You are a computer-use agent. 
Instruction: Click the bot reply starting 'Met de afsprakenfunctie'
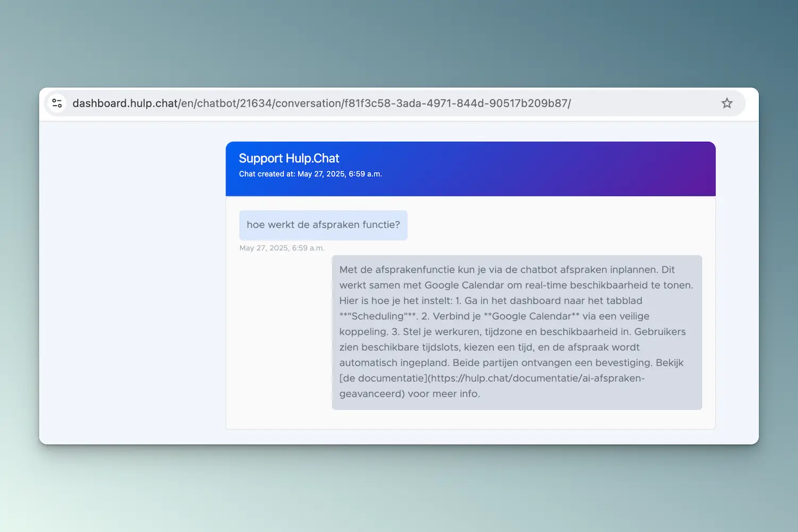517,332
